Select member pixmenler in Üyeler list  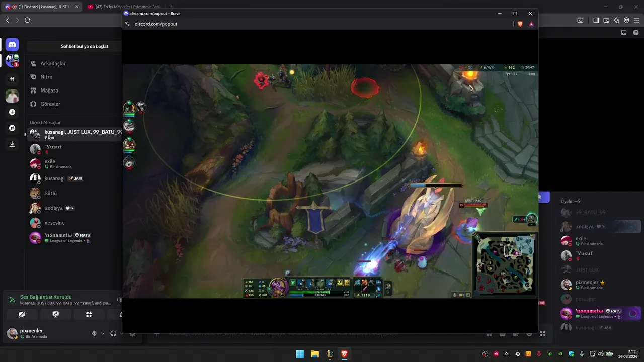600,285
